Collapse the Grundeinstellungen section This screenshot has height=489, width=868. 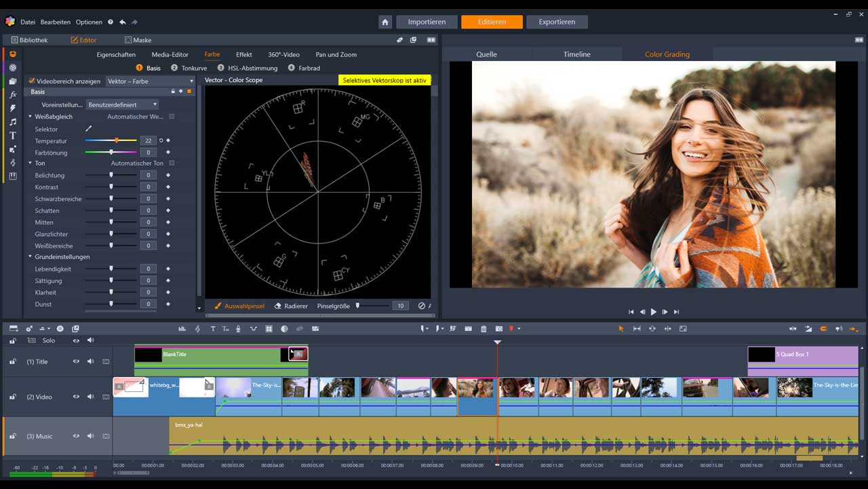(31, 257)
